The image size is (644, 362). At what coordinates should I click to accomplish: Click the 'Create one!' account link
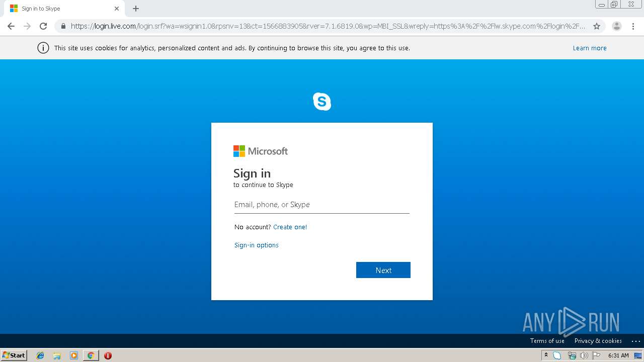pyautogui.click(x=290, y=227)
